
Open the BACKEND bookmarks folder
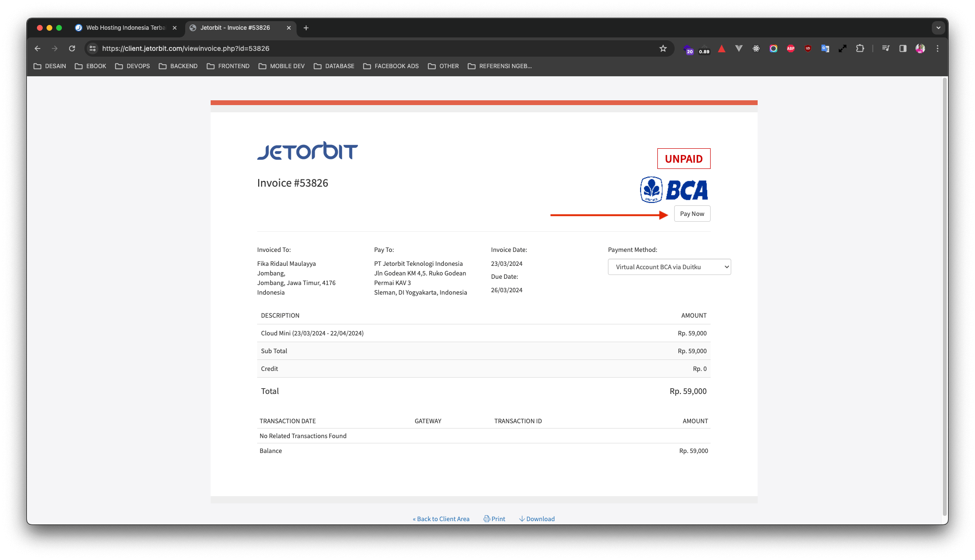[x=178, y=66]
